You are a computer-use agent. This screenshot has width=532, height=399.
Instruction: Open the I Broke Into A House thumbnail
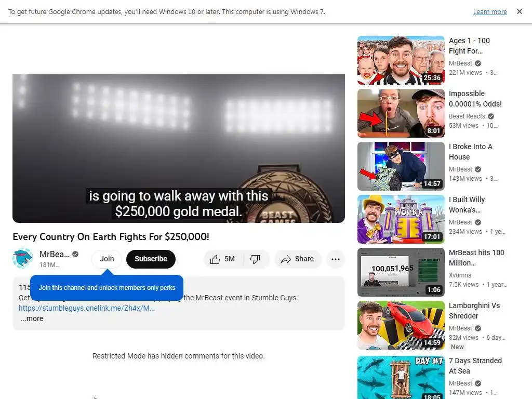401,166
